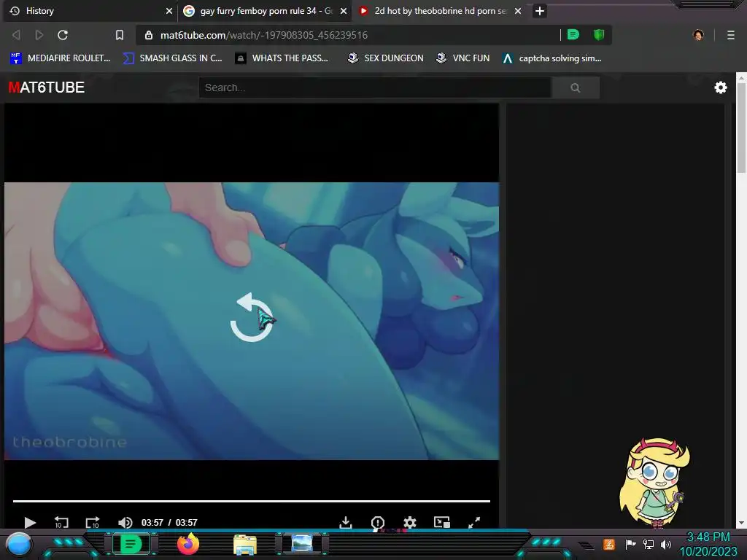Viewport: 747px width, 560px height.
Task: Open File Explorer from the taskbar
Action: coord(245,544)
